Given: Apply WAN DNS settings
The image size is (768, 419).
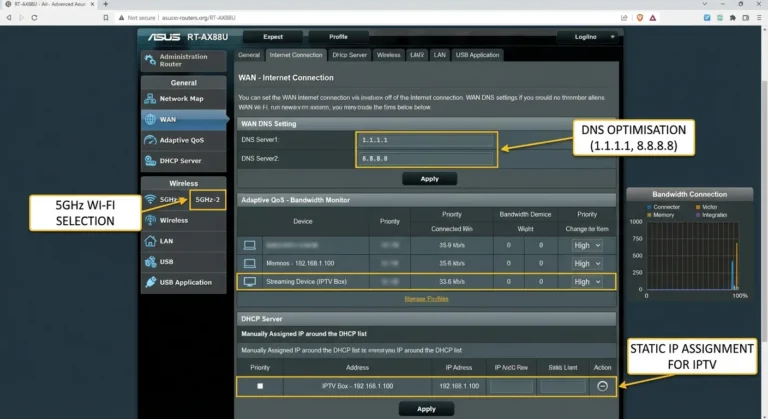Looking at the screenshot, I should point(430,179).
